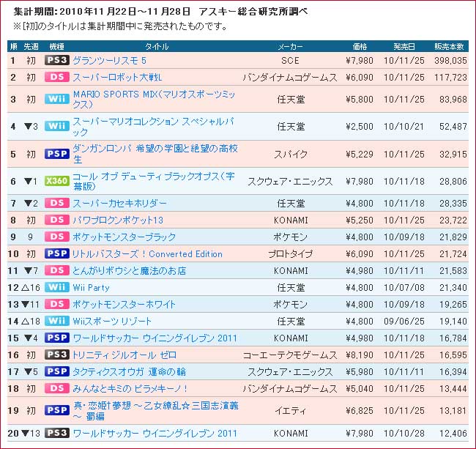
Task: Open the スーパーロボット大戦L title link
Action: pos(117,78)
